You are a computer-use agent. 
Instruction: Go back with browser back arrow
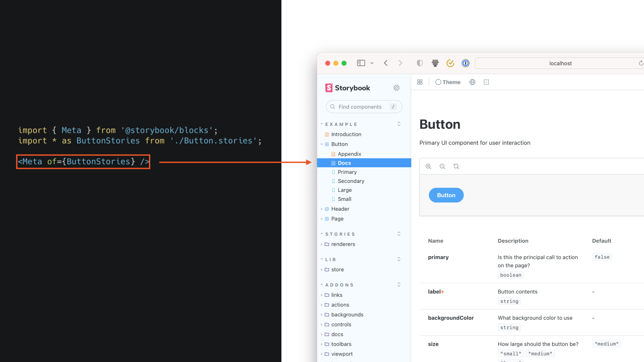click(x=386, y=63)
